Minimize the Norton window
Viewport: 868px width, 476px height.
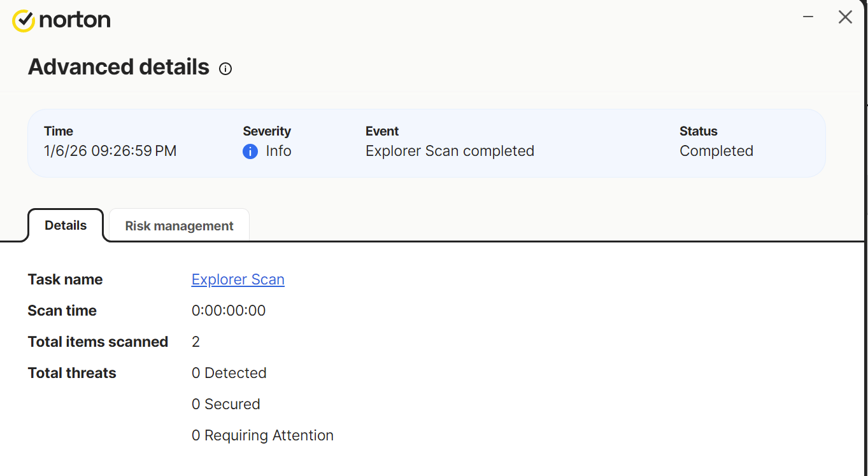coord(808,17)
